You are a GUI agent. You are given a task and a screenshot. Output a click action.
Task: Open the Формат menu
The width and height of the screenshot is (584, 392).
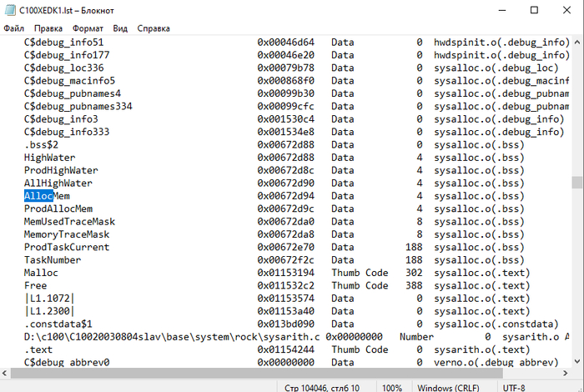88,28
